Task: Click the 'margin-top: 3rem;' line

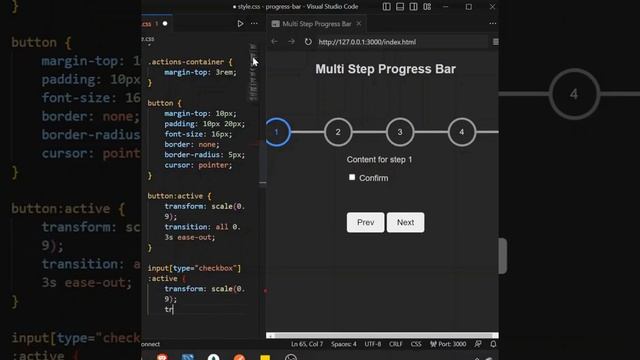Action: pos(200,72)
